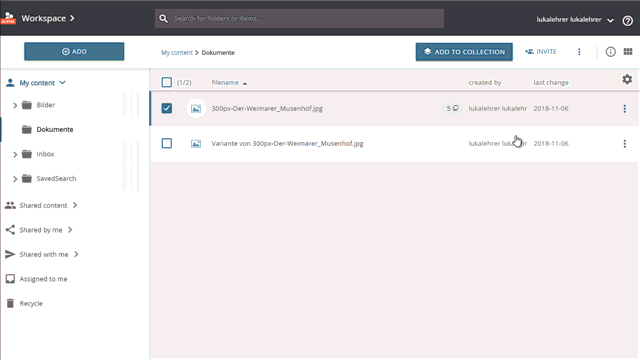This screenshot has width=640, height=360.
Task: Select the SavedSearch folder
Action: (56, 178)
